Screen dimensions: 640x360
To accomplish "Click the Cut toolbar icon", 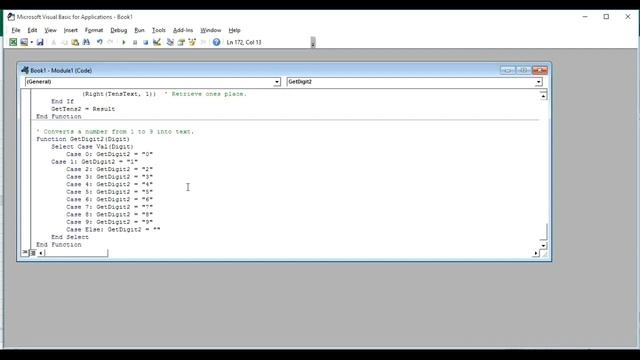I will [x=53, y=42].
